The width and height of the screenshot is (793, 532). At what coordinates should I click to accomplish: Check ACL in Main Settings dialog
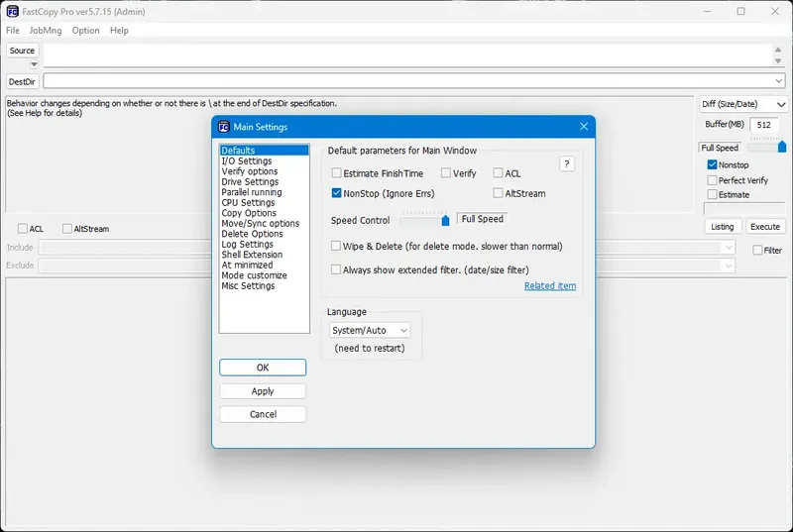[x=499, y=173]
